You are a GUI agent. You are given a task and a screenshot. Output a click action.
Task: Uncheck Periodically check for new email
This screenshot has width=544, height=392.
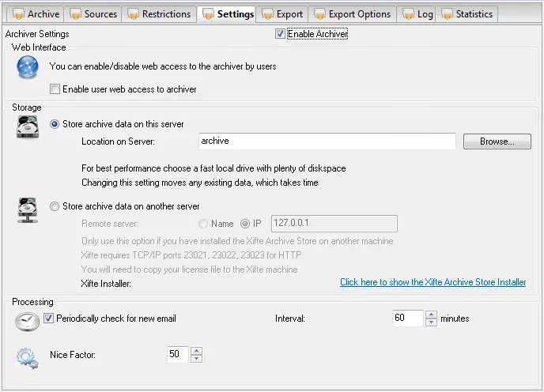point(49,318)
